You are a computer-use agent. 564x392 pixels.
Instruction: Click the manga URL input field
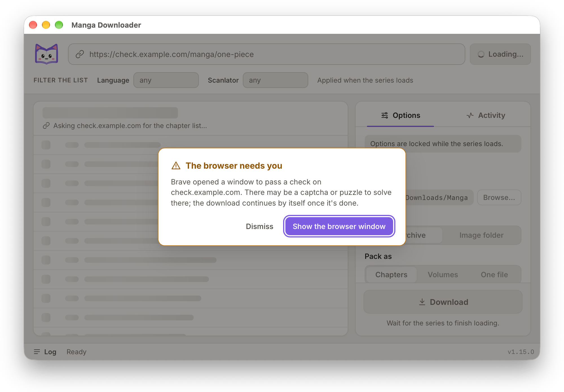[x=266, y=54]
